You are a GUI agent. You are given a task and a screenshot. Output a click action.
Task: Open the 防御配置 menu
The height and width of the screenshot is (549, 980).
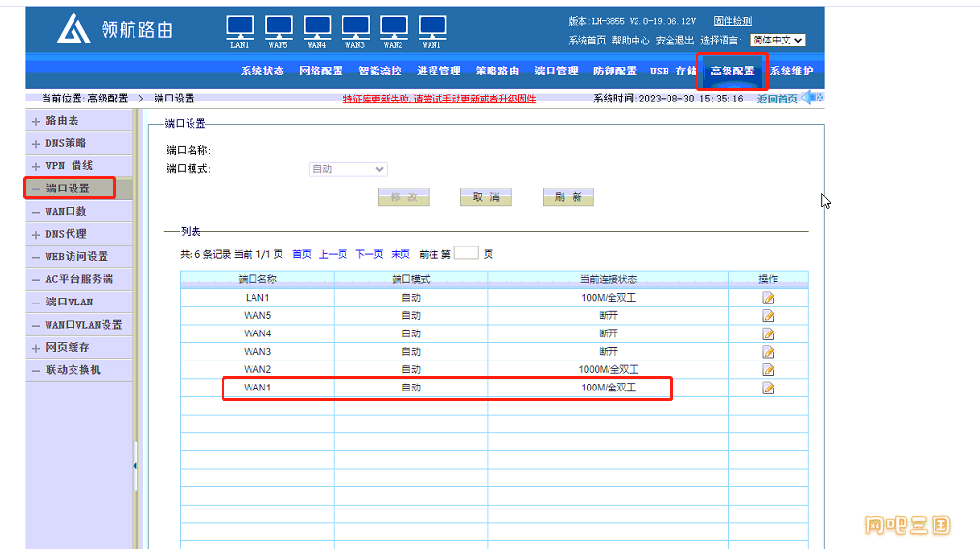point(615,71)
